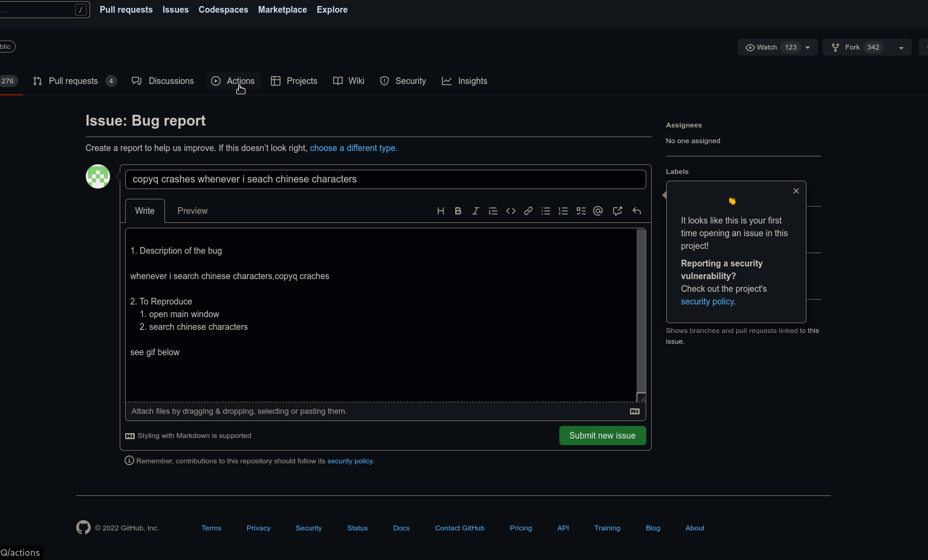928x560 pixels.
Task: Click the '123' watchers count badge
Action: coord(791,47)
